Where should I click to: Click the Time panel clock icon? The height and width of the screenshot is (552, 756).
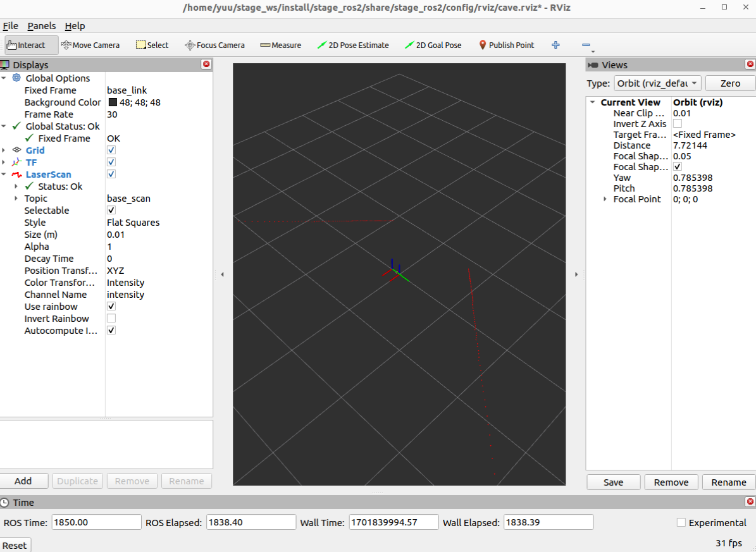(x=5, y=502)
